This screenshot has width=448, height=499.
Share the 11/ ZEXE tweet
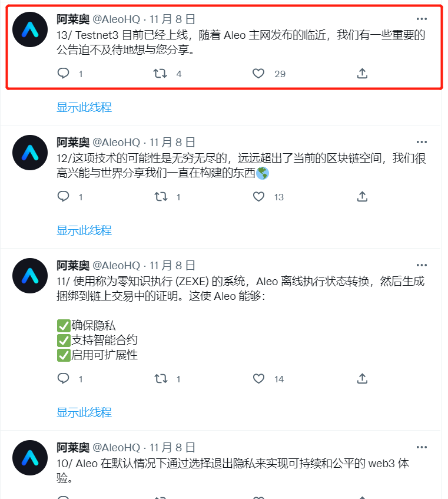coord(362,378)
